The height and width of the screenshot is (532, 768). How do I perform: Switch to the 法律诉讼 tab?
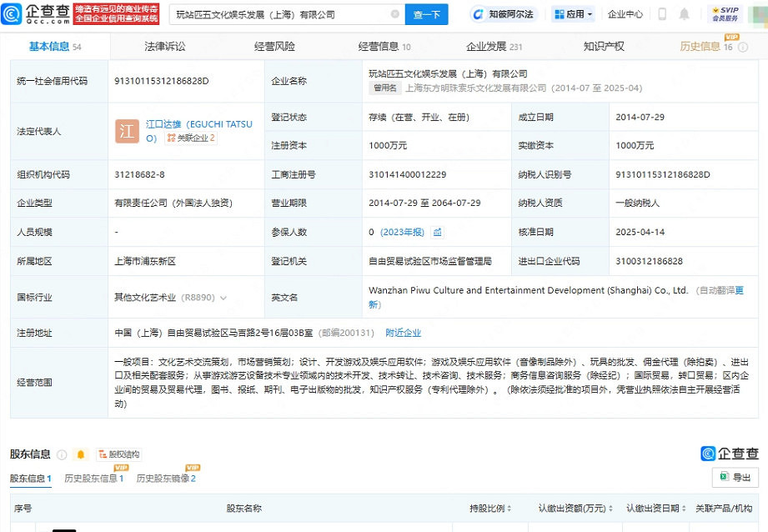[165, 47]
